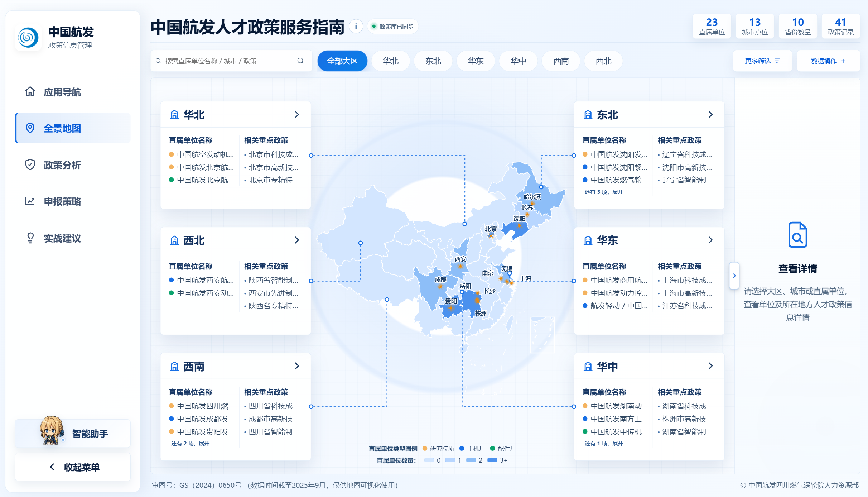Open the 东北 region card chevron
This screenshot has width=868, height=497.
[710, 115]
